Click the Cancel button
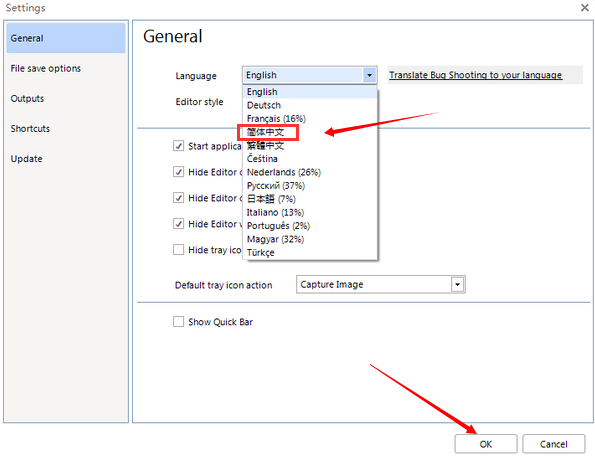 (554, 444)
